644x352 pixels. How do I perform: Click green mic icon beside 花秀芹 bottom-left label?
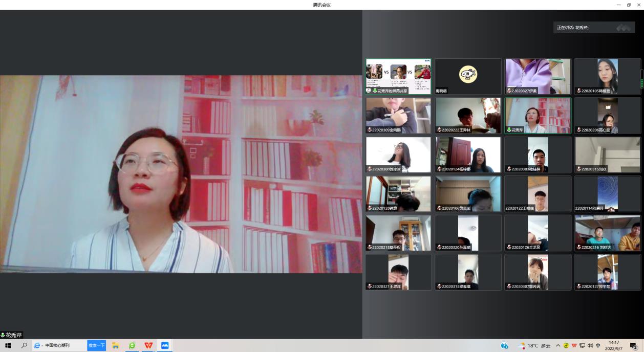[3, 335]
